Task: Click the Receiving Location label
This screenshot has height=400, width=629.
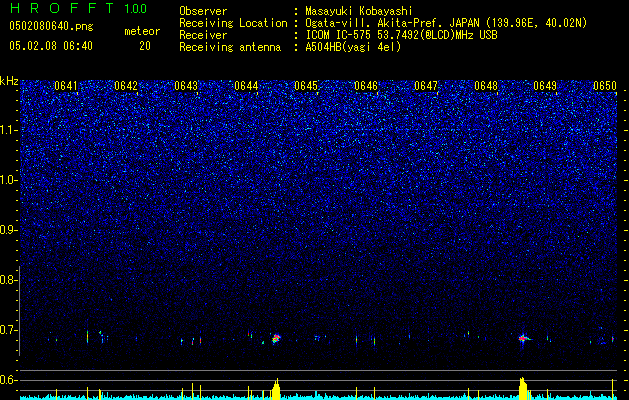Action: click(x=233, y=23)
